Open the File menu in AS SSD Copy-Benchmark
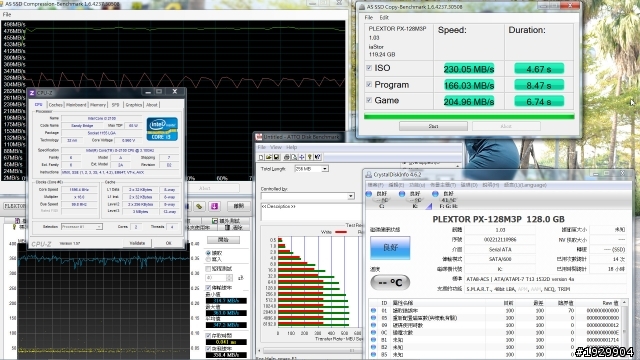The width and height of the screenshot is (640, 360). [x=369, y=18]
